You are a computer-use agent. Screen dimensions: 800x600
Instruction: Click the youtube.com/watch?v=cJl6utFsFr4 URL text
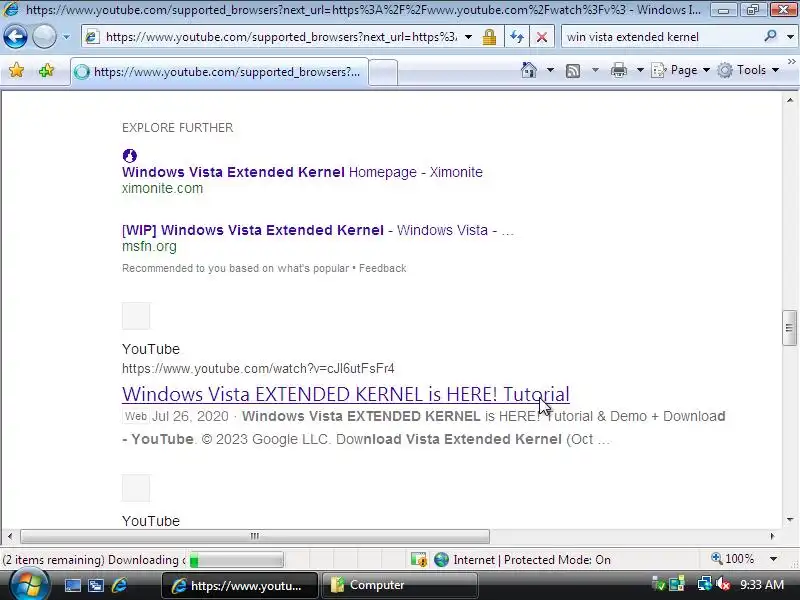[x=258, y=368]
